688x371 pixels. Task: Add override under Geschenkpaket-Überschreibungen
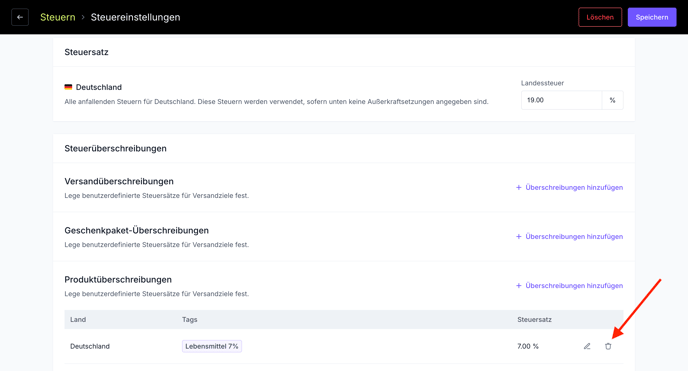(570, 237)
